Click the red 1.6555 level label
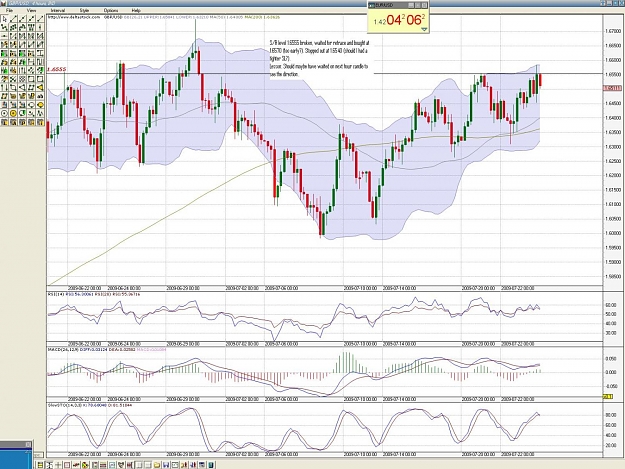 (57, 69)
